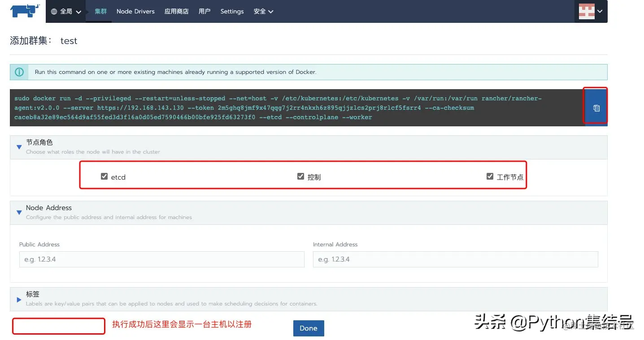Image resolution: width=644 pixels, height=340 pixels.
Task: Expand the 标签 labels section
Action: (18, 300)
